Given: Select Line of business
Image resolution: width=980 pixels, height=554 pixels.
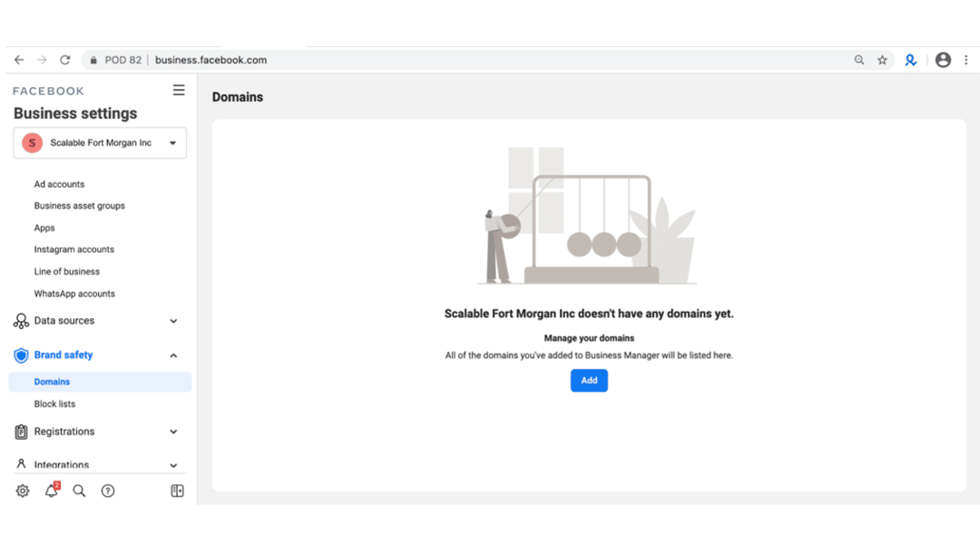Looking at the screenshot, I should [x=67, y=272].
